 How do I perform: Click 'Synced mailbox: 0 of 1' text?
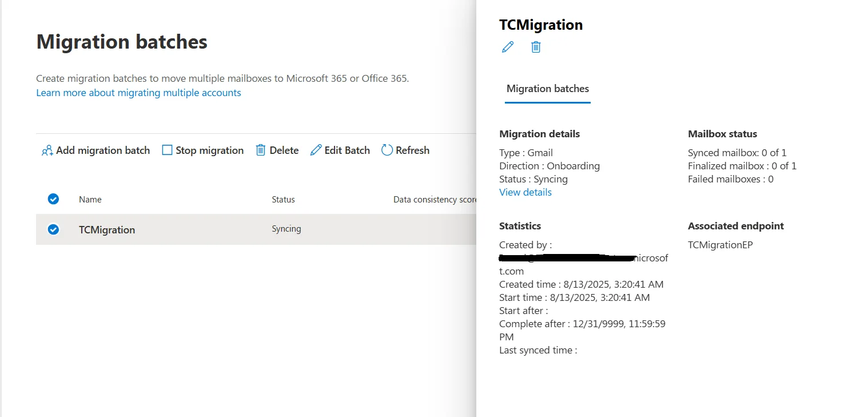(x=737, y=153)
